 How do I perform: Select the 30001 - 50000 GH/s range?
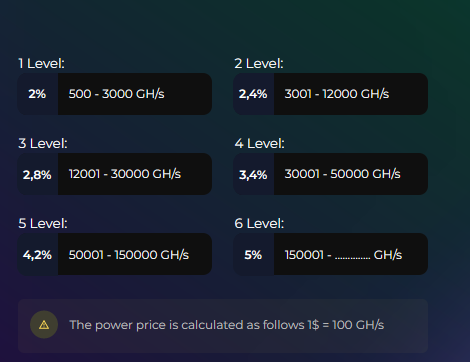342,174
